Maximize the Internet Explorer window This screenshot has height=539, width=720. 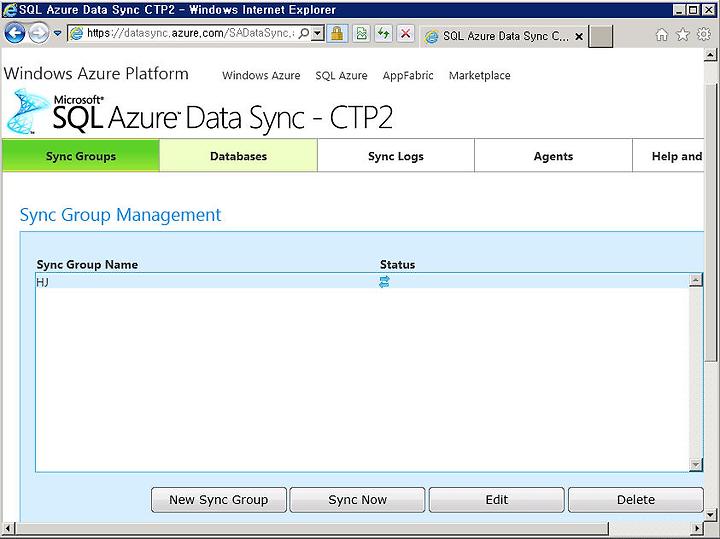coord(693,10)
